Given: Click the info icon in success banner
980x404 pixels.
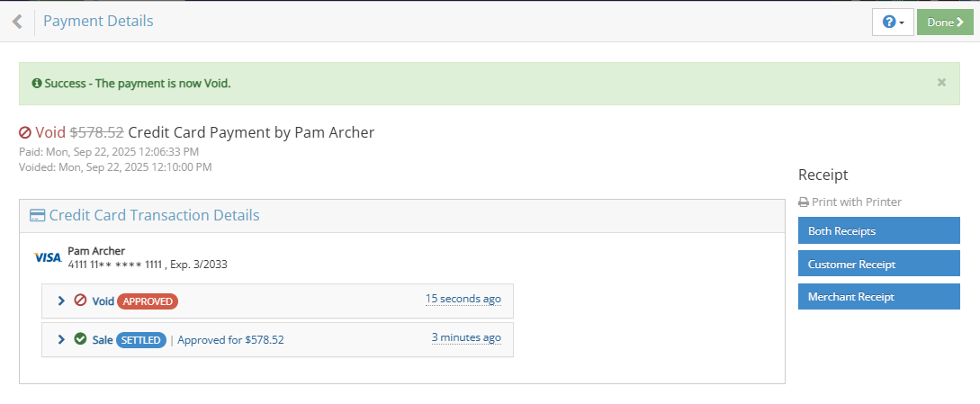Looking at the screenshot, I should 37,83.
